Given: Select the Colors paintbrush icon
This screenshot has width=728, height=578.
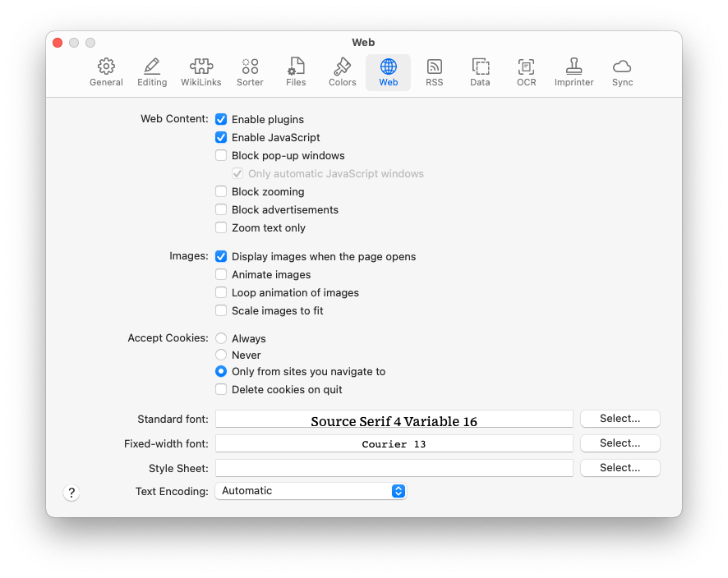Looking at the screenshot, I should click(342, 72).
